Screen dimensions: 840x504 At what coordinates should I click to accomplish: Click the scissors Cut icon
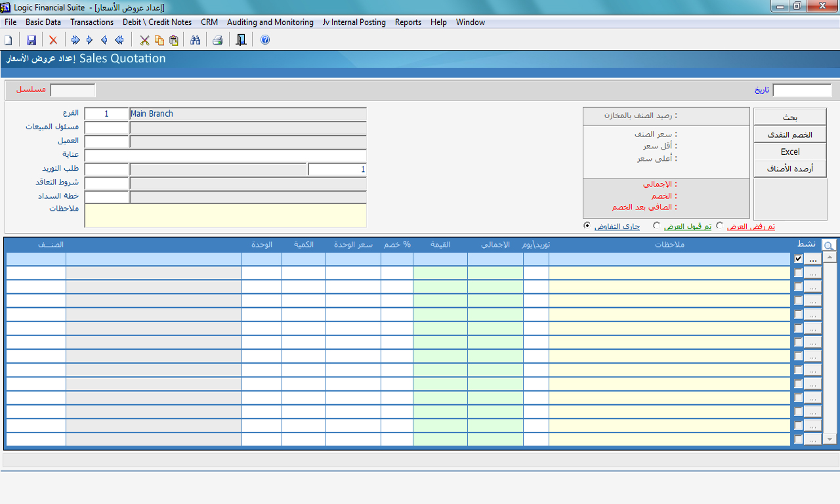click(144, 41)
